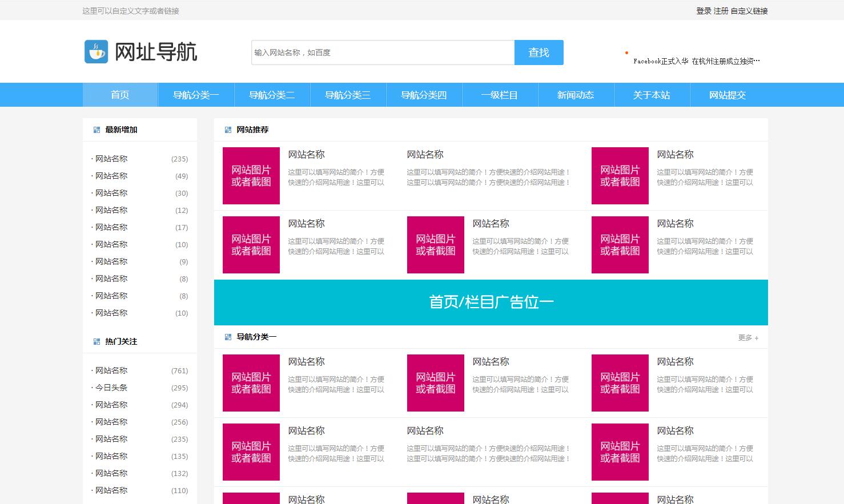Click the 导航分类一 section header icon
This screenshot has height=504, width=844.
228,337
